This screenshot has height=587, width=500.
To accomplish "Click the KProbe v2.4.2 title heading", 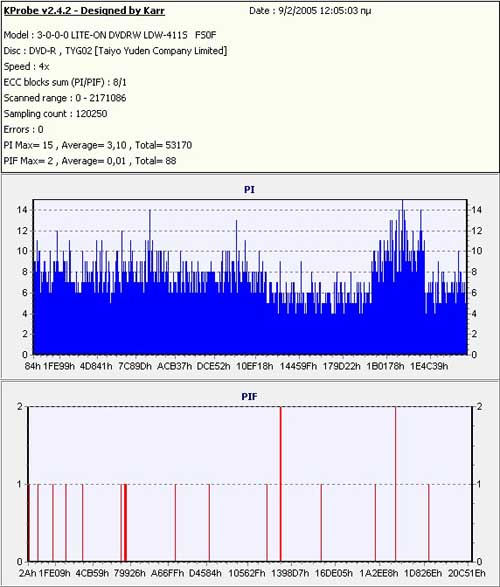I will tap(84, 11).
